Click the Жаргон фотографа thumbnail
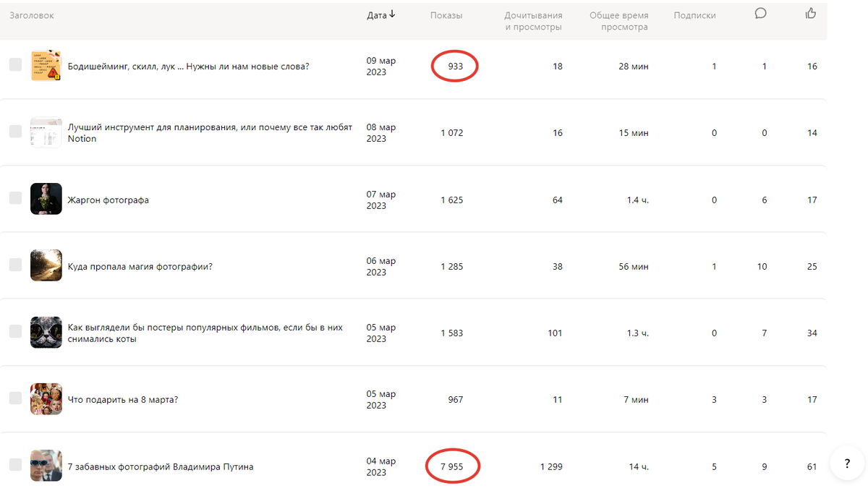The height and width of the screenshot is (491, 868). (46, 199)
